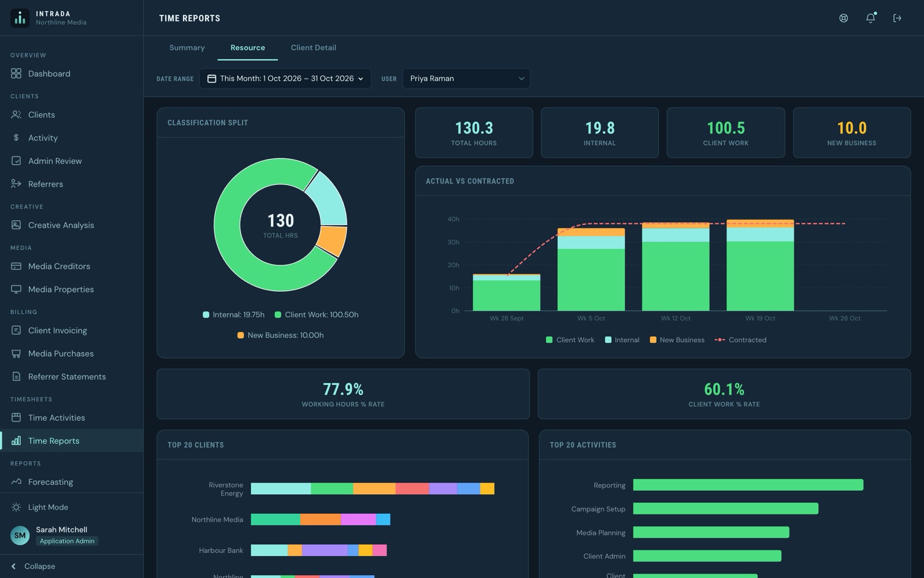Image resolution: width=924 pixels, height=578 pixels.
Task: Toggle Internal: 19.75h donut legend item
Action: (233, 314)
